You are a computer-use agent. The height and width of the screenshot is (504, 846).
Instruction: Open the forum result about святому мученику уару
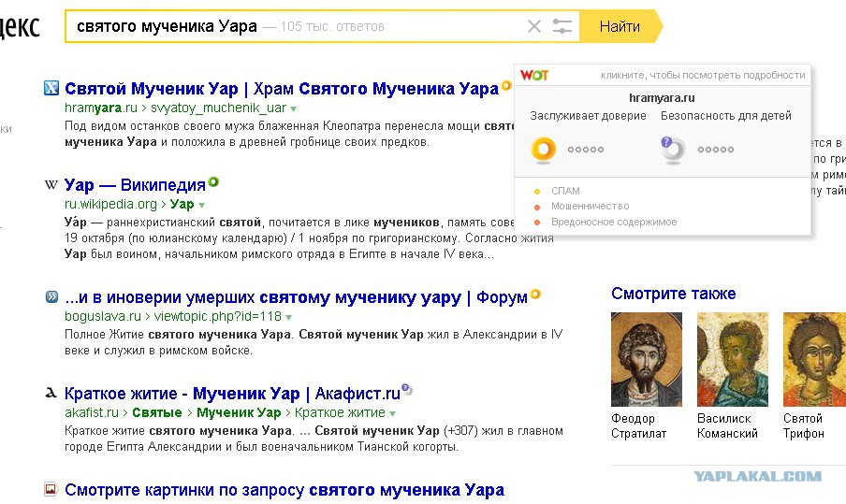(x=297, y=297)
